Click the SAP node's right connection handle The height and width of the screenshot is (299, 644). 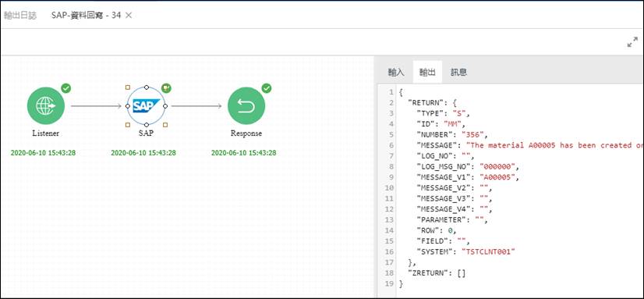(165, 106)
